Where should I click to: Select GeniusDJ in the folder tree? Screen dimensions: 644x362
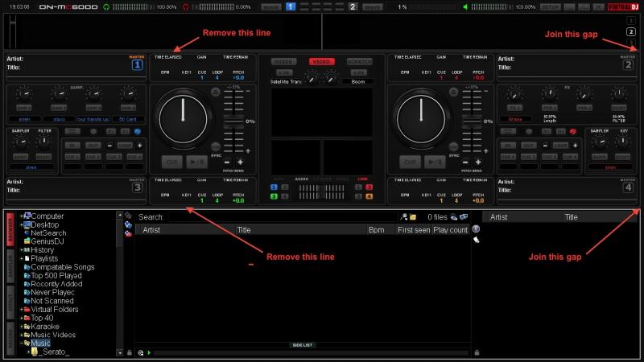click(47, 241)
